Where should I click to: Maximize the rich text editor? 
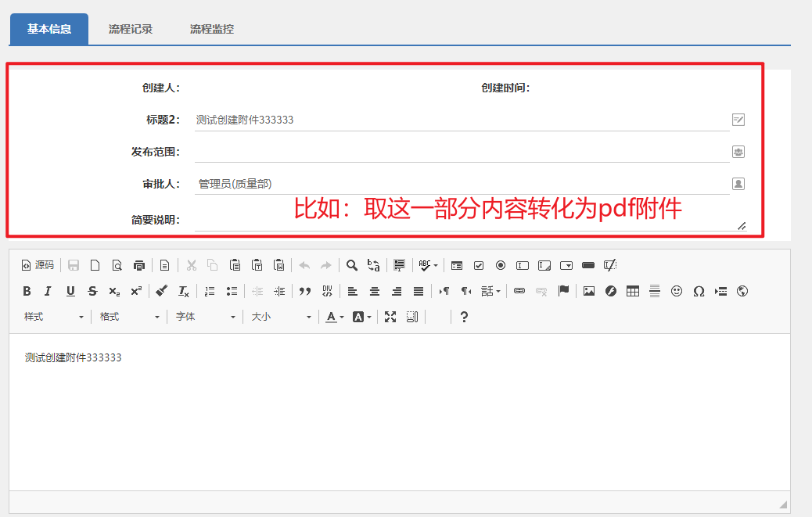tap(390, 316)
